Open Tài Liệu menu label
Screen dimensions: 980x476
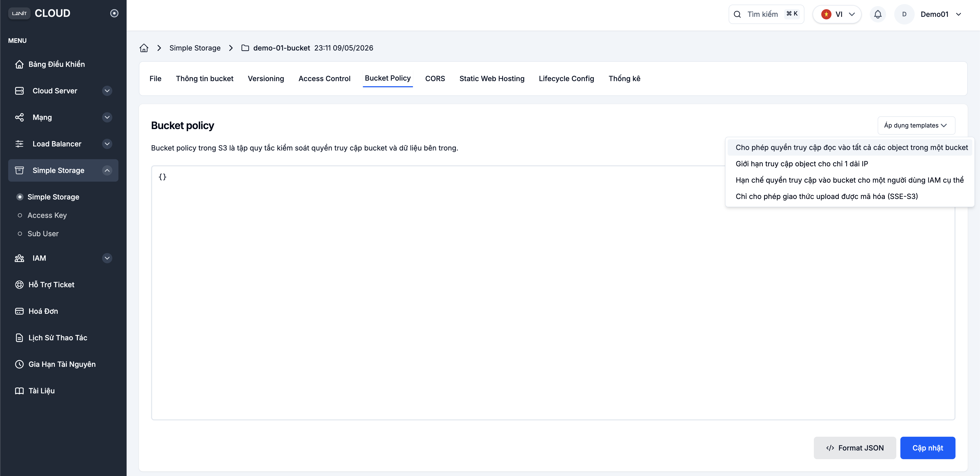42,391
